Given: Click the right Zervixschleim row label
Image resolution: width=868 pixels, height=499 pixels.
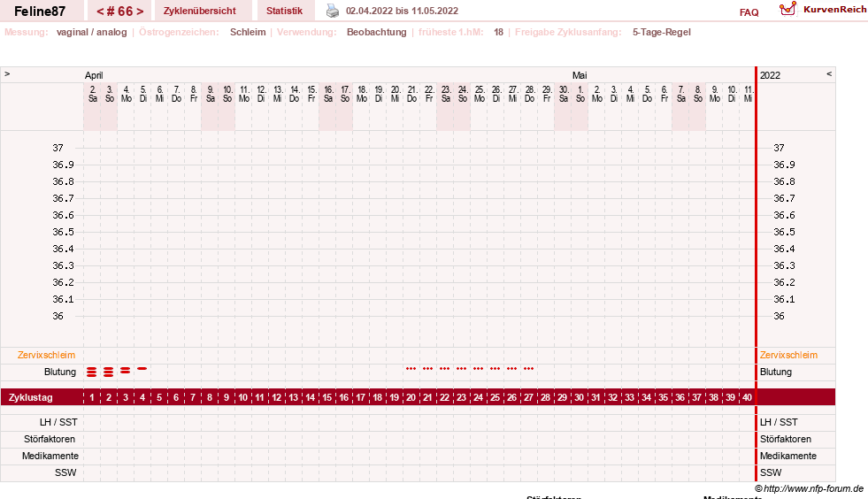Looking at the screenshot, I should click(x=788, y=355).
